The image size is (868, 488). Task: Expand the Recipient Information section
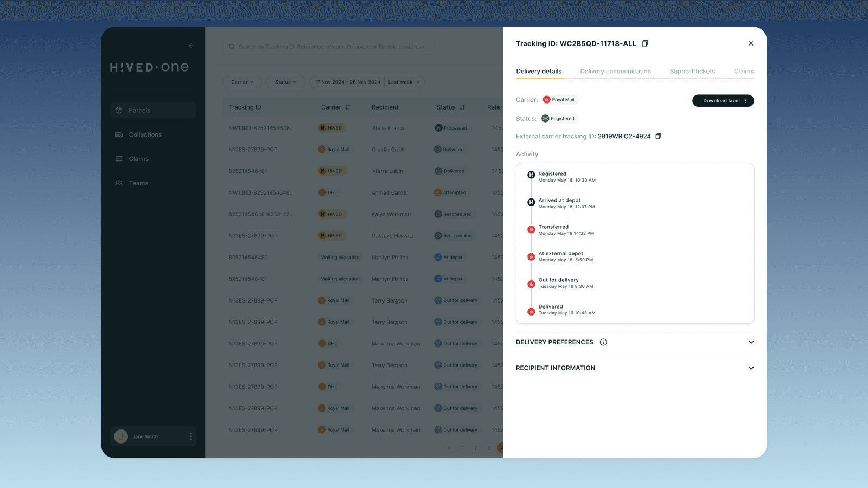751,368
